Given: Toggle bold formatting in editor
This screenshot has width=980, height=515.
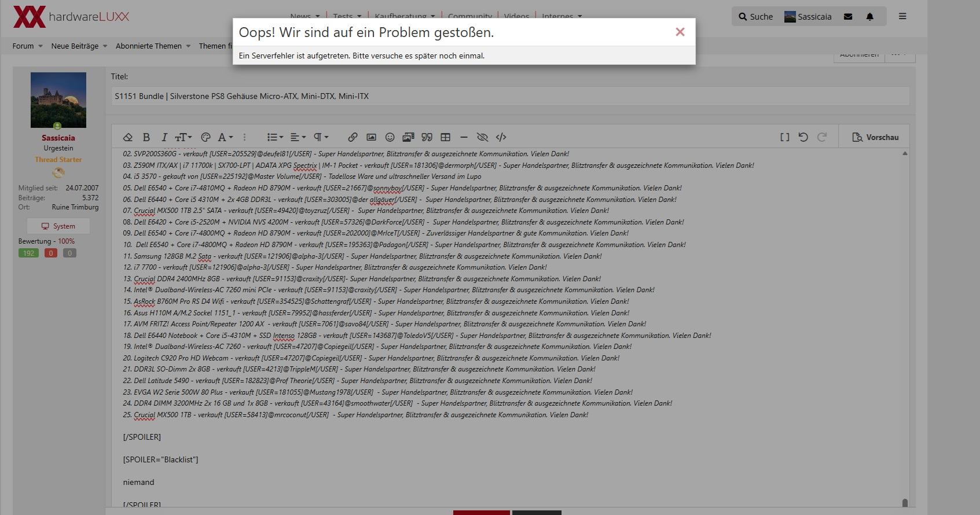Looking at the screenshot, I should tap(146, 137).
